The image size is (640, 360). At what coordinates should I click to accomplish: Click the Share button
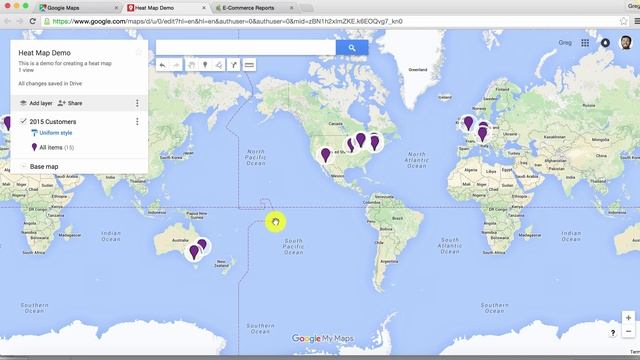(x=70, y=103)
